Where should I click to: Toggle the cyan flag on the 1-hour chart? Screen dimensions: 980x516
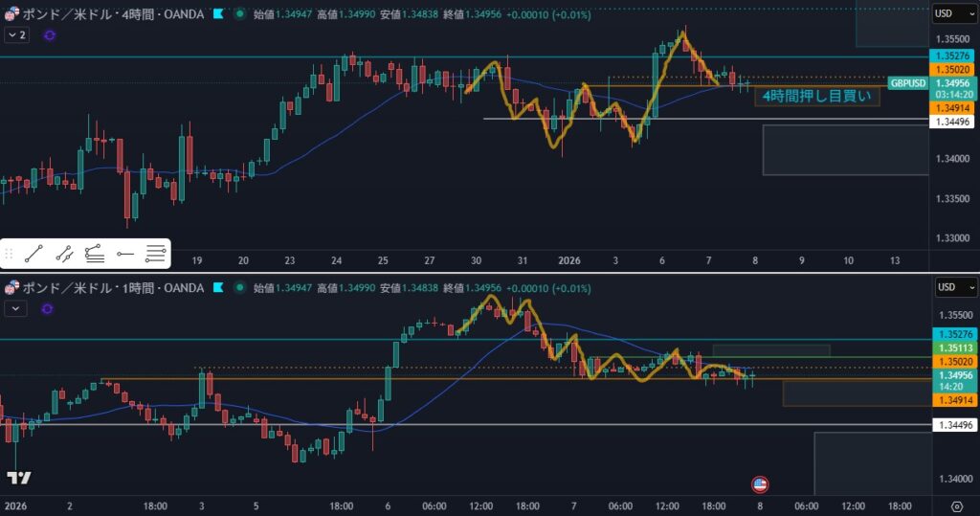tap(221, 287)
